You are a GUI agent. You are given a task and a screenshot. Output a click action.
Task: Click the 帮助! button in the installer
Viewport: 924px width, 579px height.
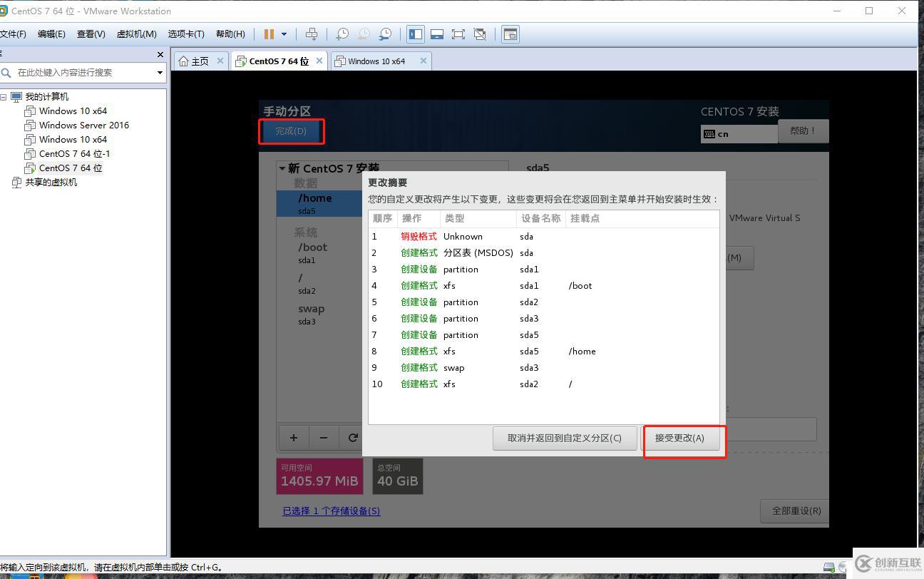(x=803, y=131)
